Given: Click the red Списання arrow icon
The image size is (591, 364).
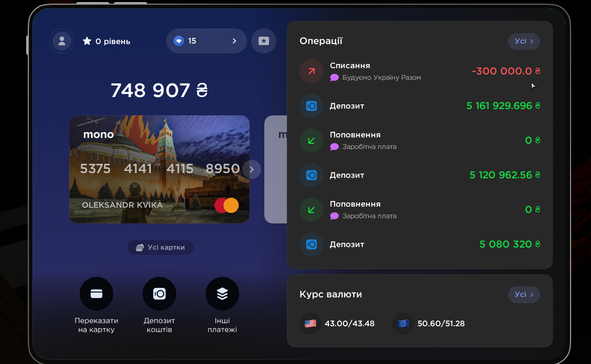Looking at the screenshot, I should (311, 71).
